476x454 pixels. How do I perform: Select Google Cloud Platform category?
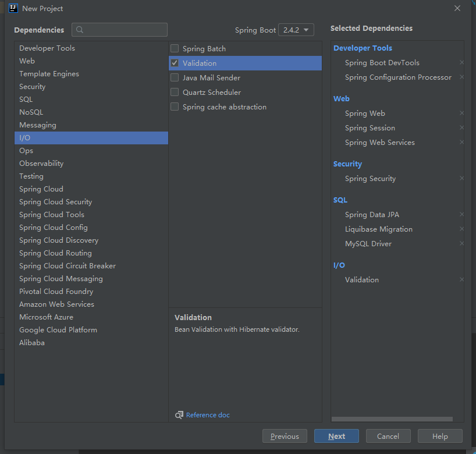point(91,330)
